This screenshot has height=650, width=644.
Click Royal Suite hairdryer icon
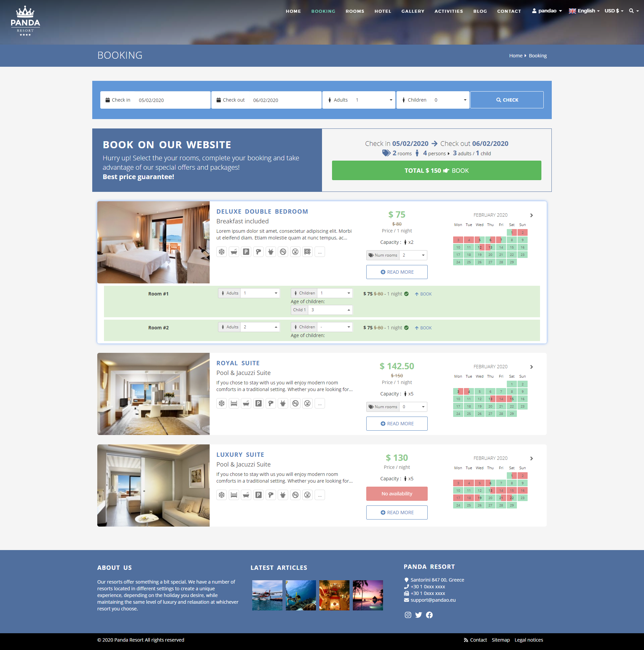[271, 403]
